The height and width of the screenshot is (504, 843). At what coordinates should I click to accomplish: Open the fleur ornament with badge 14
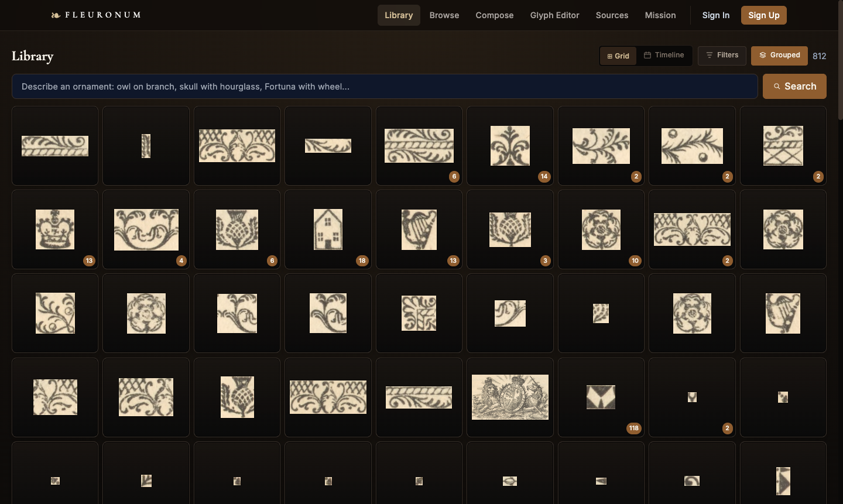510,146
